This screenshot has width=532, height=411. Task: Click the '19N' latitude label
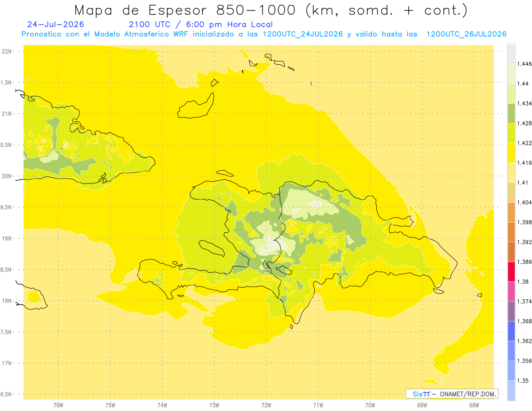click(x=7, y=238)
